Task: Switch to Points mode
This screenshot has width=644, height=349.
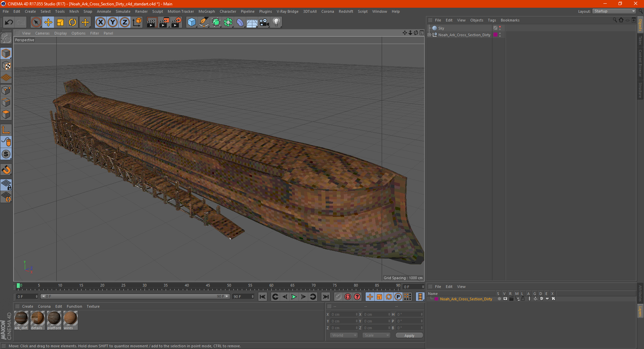Action: [x=6, y=90]
